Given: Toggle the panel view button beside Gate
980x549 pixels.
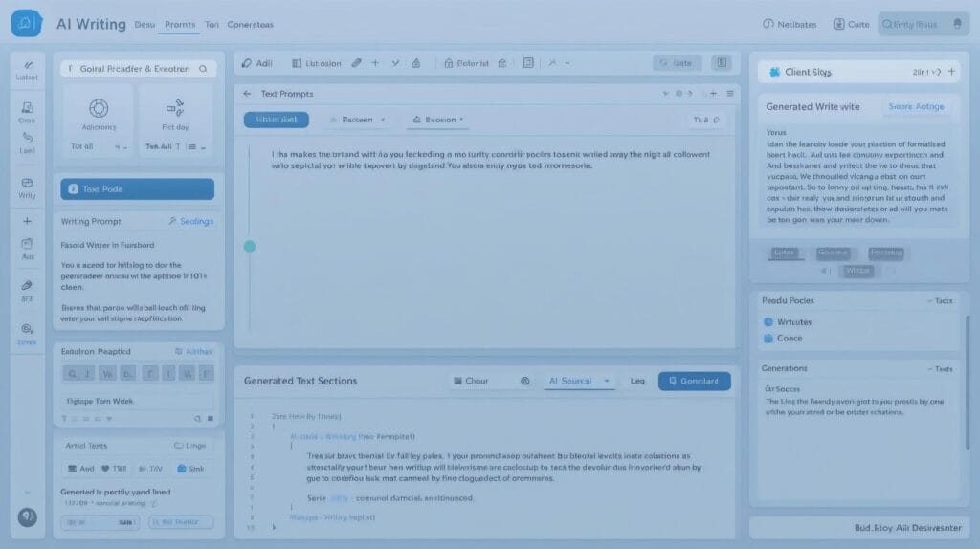Looking at the screenshot, I should tap(721, 63).
